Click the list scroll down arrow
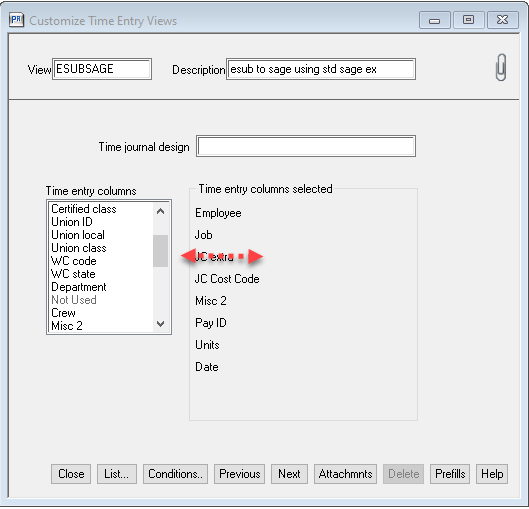Image resolution: width=529 pixels, height=509 pixels. (x=161, y=324)
